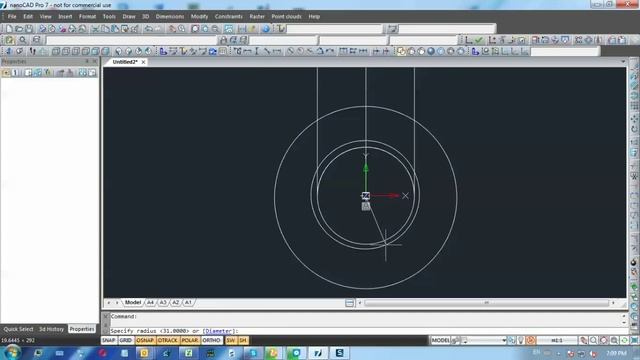Screen dimensions: 640x360
Task: Toggle GRID display in status bar
Action: (x=126, y=340)
